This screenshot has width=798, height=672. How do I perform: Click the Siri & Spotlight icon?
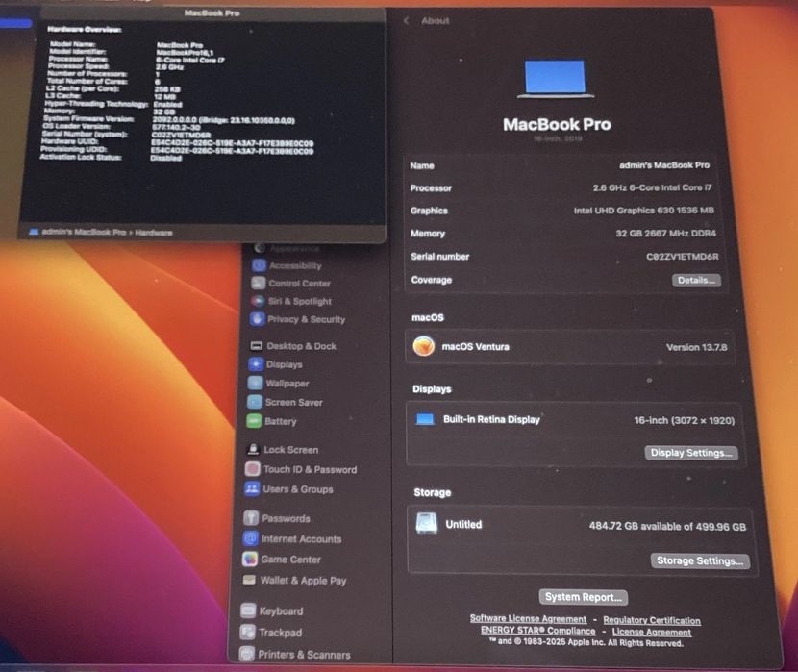coord(258,301)
